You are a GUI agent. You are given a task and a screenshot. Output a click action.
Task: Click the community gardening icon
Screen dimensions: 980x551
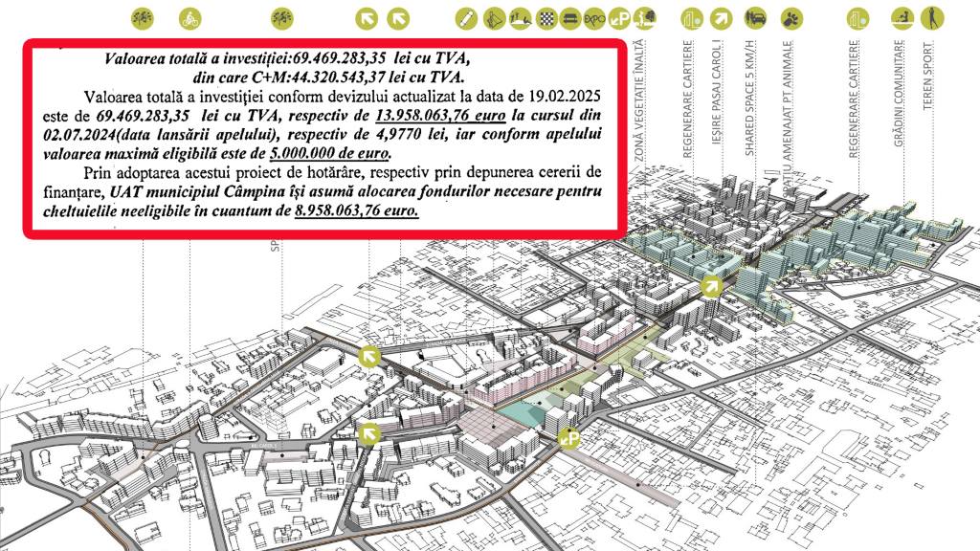click(x=901, y=17)
